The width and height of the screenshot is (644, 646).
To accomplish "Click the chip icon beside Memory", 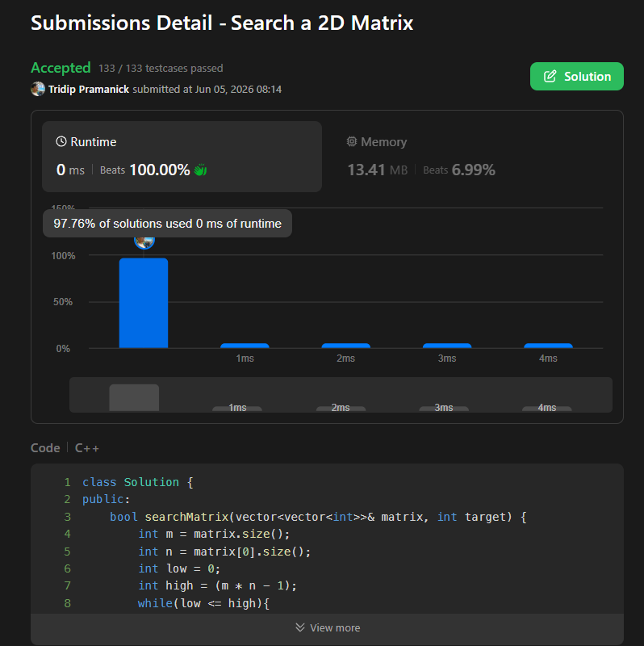I will [x=352, y=142].
